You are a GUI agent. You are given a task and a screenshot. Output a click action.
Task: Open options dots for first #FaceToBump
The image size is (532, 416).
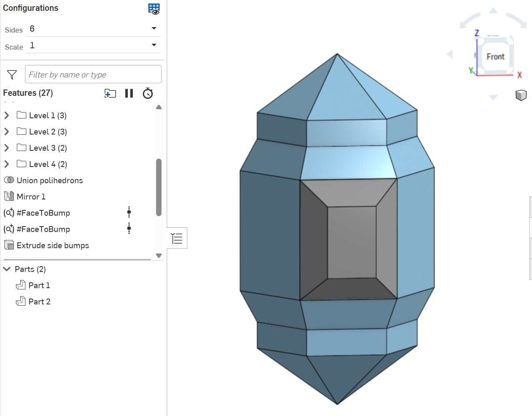(x=129, y=212)
